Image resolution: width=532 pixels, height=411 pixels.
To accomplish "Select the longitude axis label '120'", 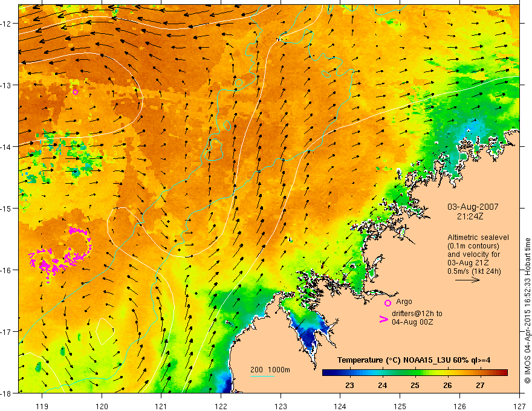I will click(x=102, y=406).
